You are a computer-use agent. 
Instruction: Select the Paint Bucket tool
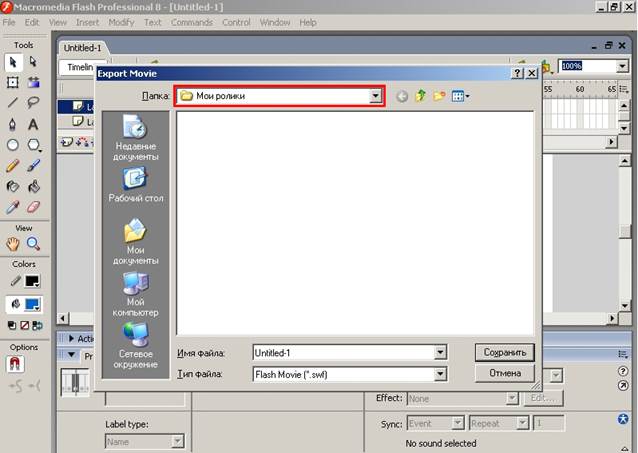[x=33, y=186]
